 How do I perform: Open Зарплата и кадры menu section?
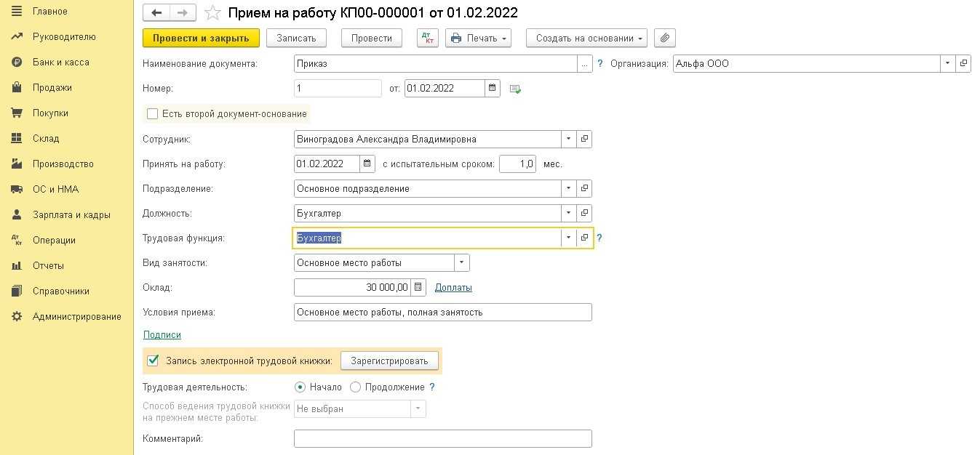(71, 215)
